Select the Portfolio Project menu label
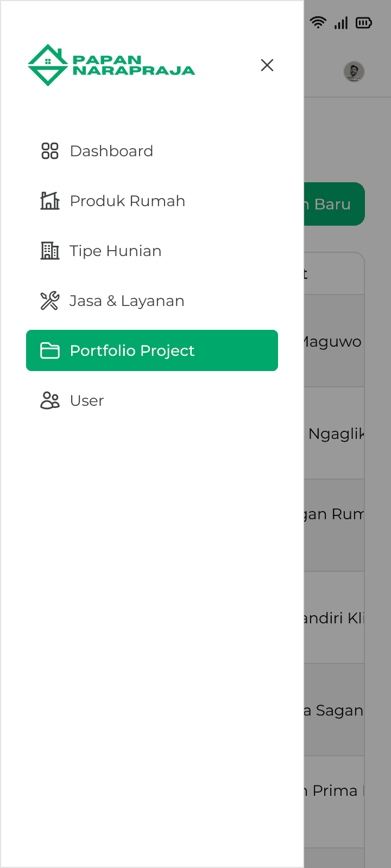The height and width of the screenshot is (868, 391). pyautogui.click(x=132, y=350)
